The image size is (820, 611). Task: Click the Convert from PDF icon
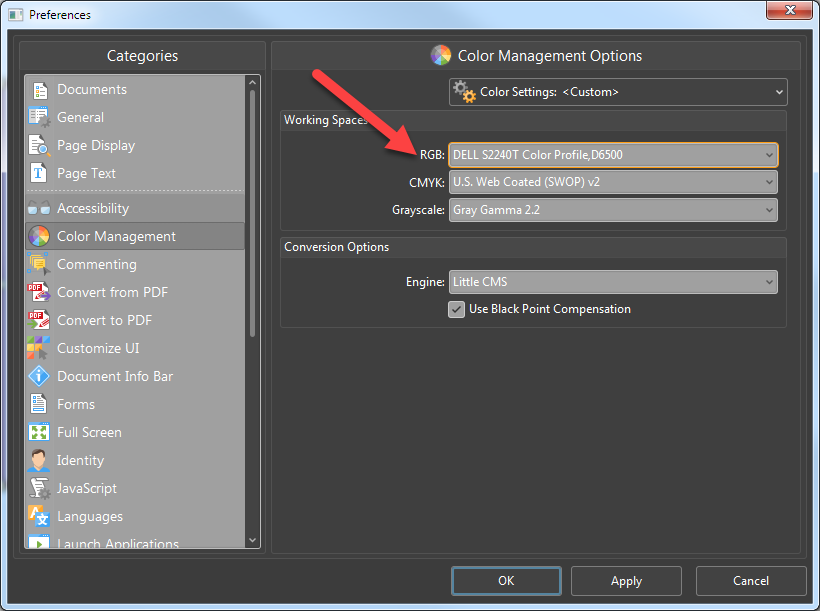(40, 292)
